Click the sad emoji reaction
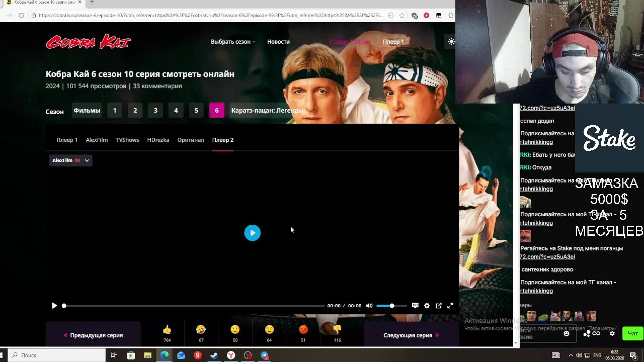 269,330
